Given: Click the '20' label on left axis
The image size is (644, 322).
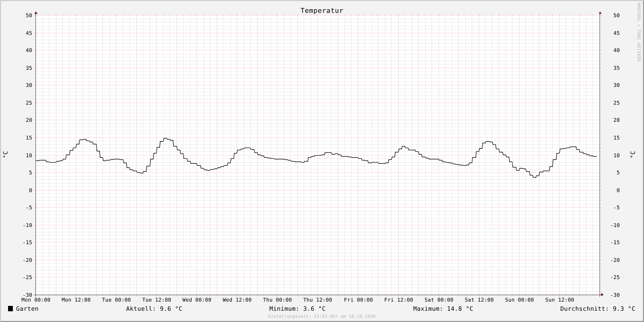Looking at the screenshot, I should [x=29, y=120].
